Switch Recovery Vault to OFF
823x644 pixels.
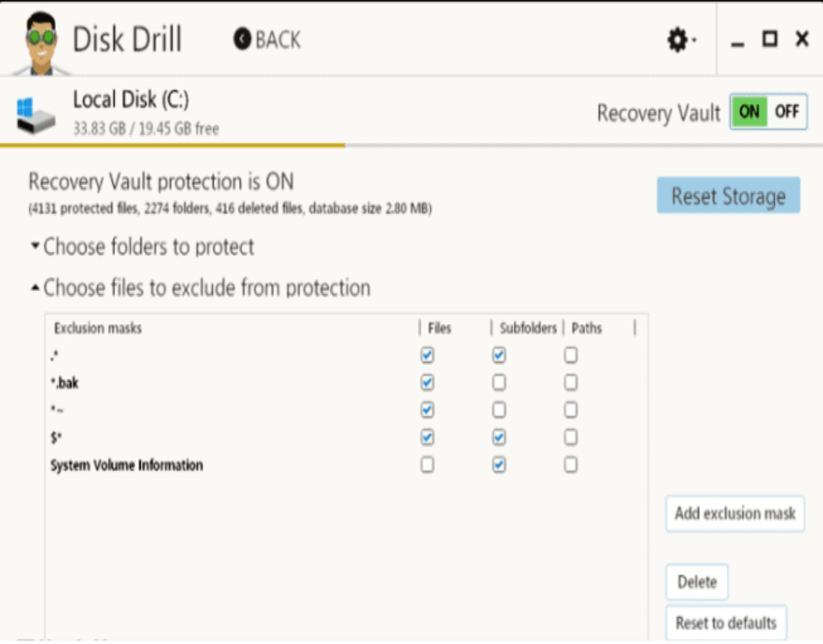[787, 112]
